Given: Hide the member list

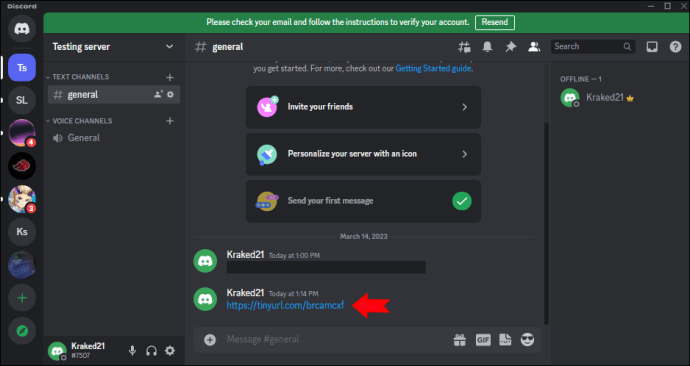Looking at the screenshot, I should pos(534,47).
